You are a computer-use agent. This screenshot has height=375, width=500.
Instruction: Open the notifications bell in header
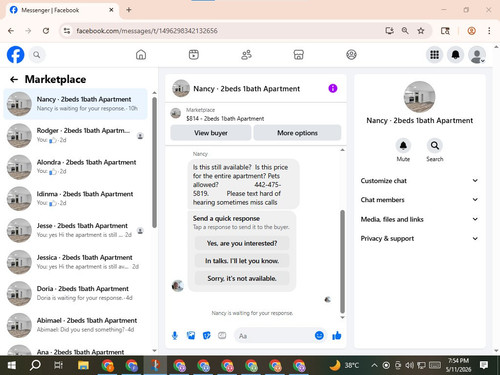pyautogui.click(x=456, y=55)
